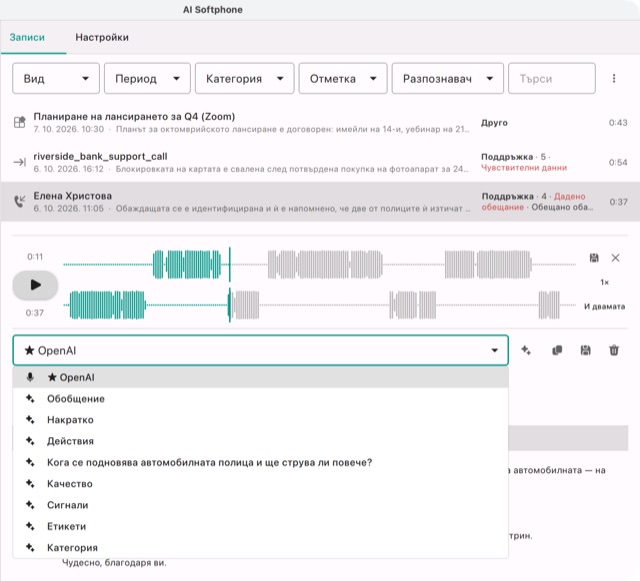The height and width of the screenshot is (581, 640).
Task: Click the playhead marker on the waveform
Action: point(229,285)
